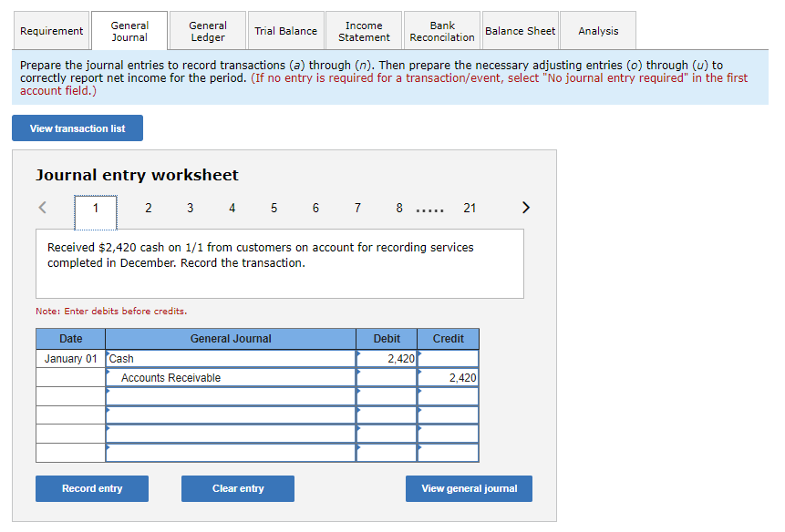View the Income Statement tab
The width and height of the screenshot is (785, 532).
tap(363, 30)
